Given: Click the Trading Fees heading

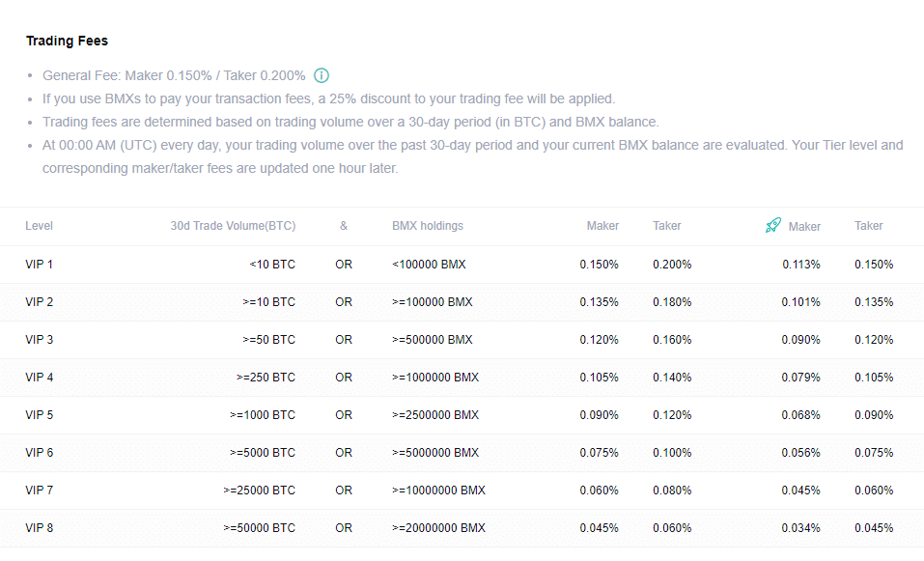Looking at the screenshot, I should (67, 41).
